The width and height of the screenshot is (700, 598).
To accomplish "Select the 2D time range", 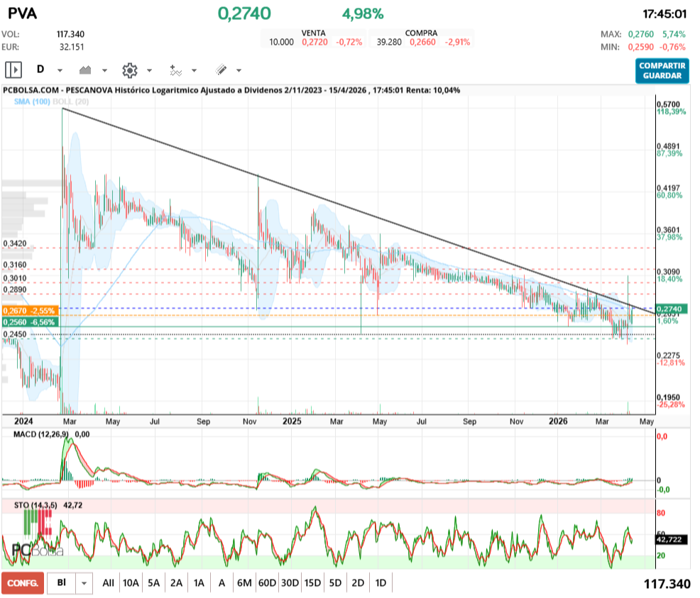I will 358,583.
